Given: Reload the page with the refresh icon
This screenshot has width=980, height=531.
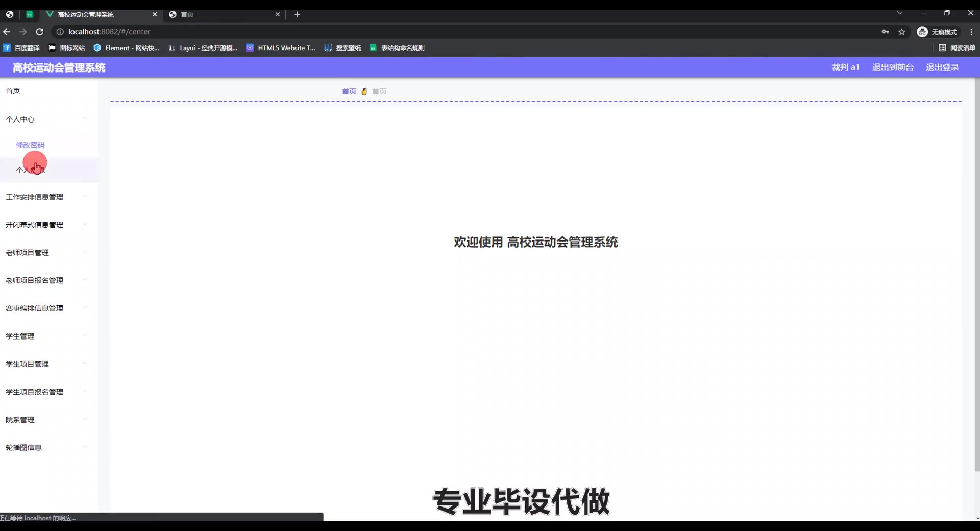Looking at the screenshot, I should pos(39,32).
